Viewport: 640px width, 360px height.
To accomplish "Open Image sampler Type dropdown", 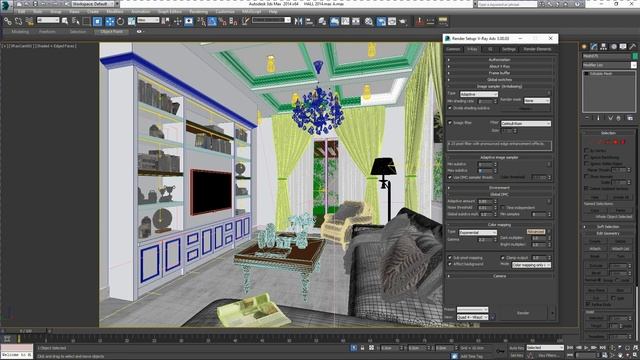I will coord(479,94).
